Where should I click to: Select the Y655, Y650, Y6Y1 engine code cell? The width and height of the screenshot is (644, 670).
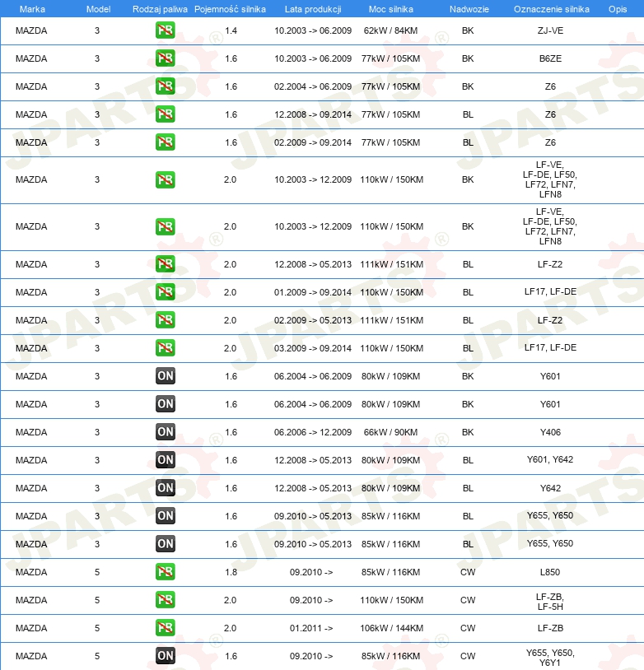tap(550, 658)
